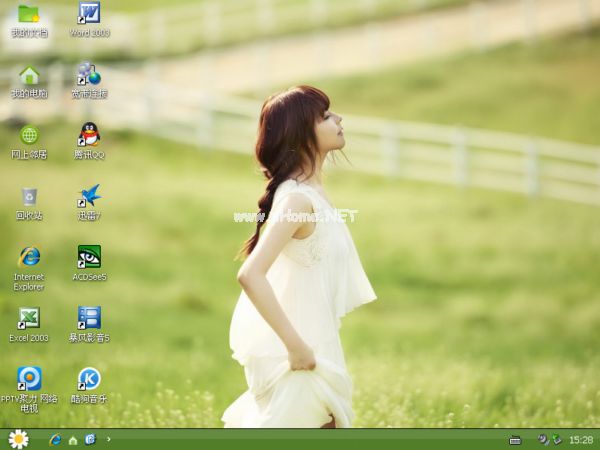The height and width of the screenshot is (450, 600).
Task: Click the keyboard input method tray icon
Action: (515, 440)
